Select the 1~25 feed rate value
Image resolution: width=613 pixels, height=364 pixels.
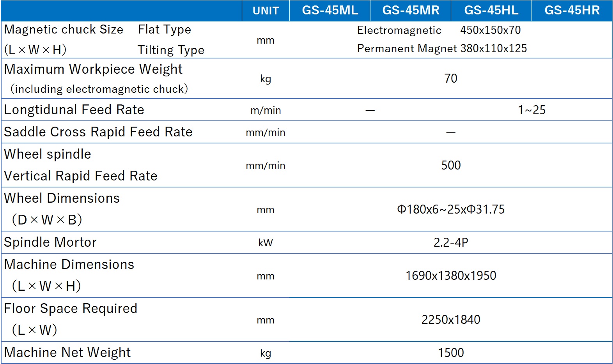[x=532, y=110]
